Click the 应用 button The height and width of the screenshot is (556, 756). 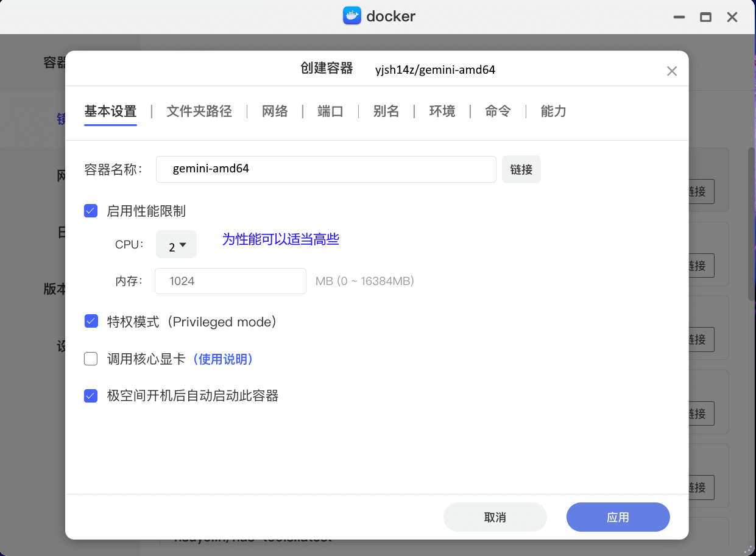point(618,517)
